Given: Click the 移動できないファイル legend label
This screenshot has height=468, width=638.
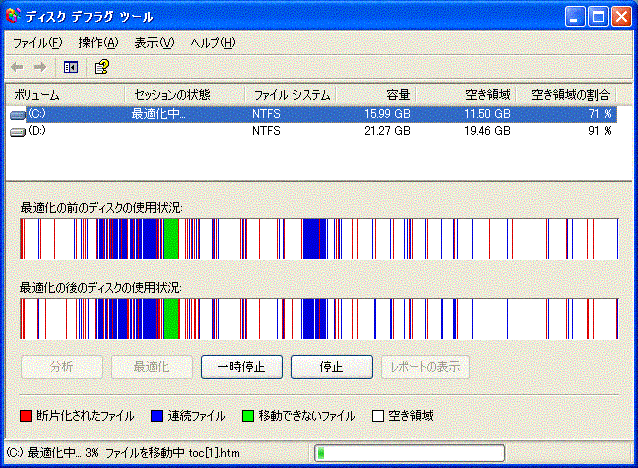Looking at the screenshot, I should click(x=307, y=416).
